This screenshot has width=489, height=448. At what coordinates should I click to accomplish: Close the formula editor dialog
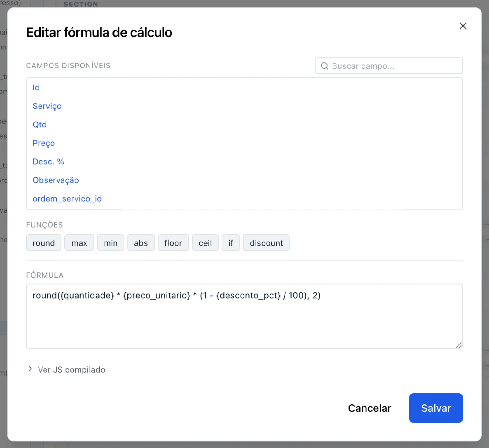[x=463, y=26]
